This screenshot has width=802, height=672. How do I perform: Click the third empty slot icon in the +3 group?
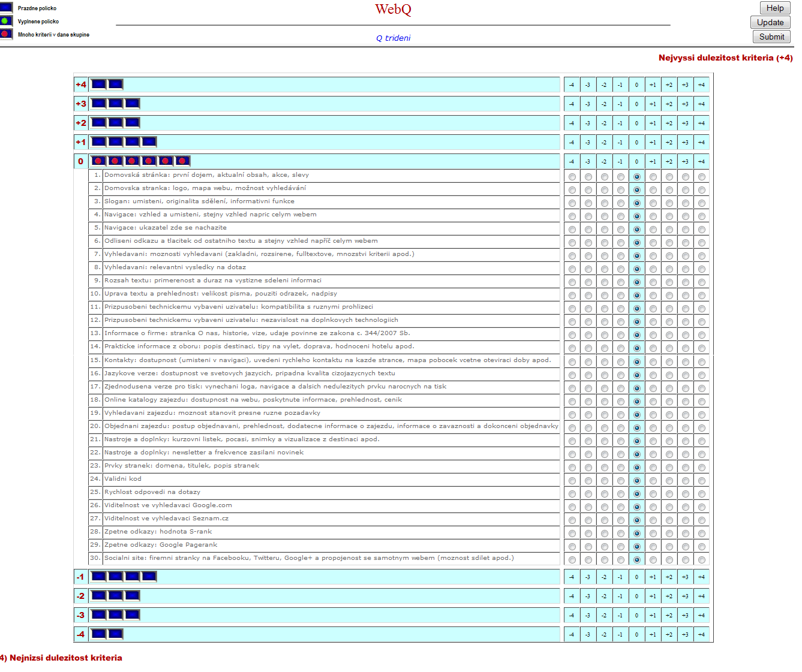click(x=133, y=104)
